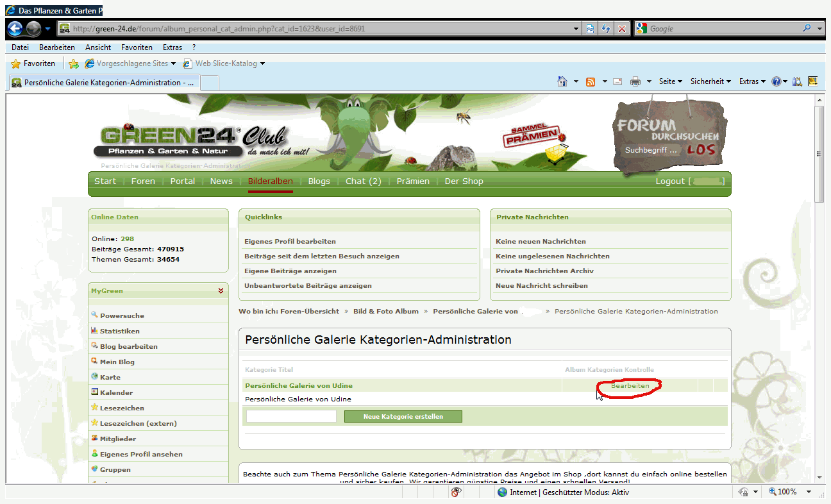
Task: Collapse the MyGreen panel with chevron
Action: pos(221,290)
